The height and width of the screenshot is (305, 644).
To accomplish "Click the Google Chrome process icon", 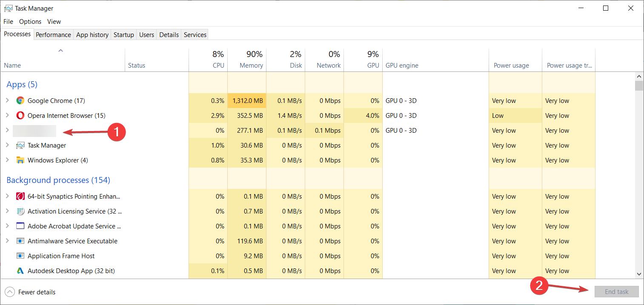I will coord(20,101).
